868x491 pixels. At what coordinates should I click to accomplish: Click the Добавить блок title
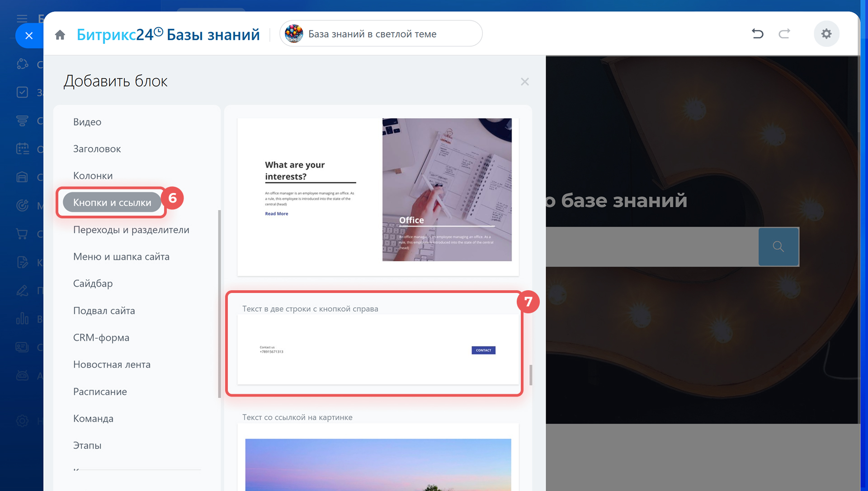[x=115, y=81]
